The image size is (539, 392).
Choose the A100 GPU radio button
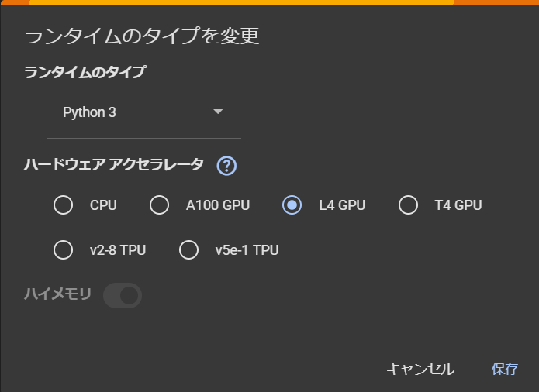click(x=159, y=205)
